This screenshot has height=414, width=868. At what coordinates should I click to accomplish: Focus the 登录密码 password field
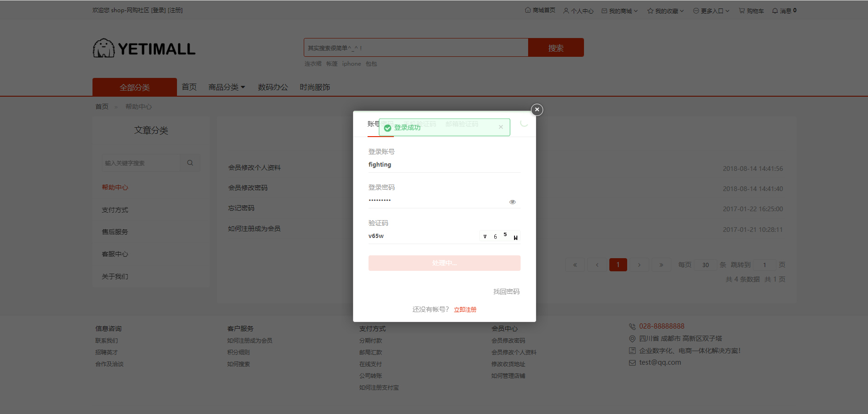coord(438,200)
